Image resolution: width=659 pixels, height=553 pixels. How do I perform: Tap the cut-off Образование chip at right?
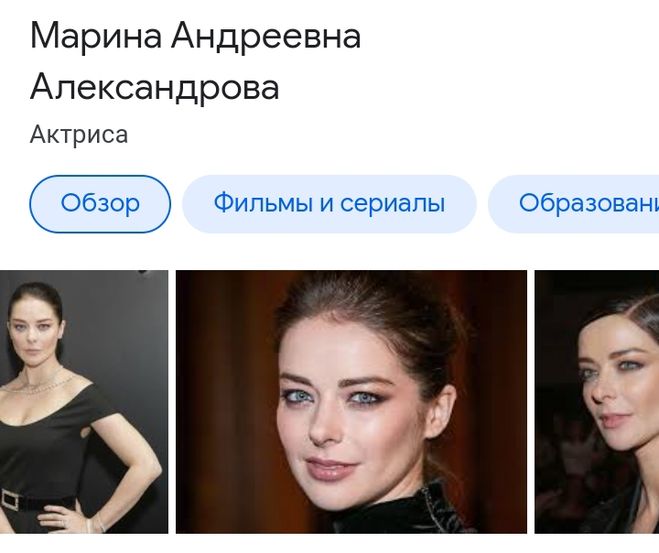pos(574,204)
